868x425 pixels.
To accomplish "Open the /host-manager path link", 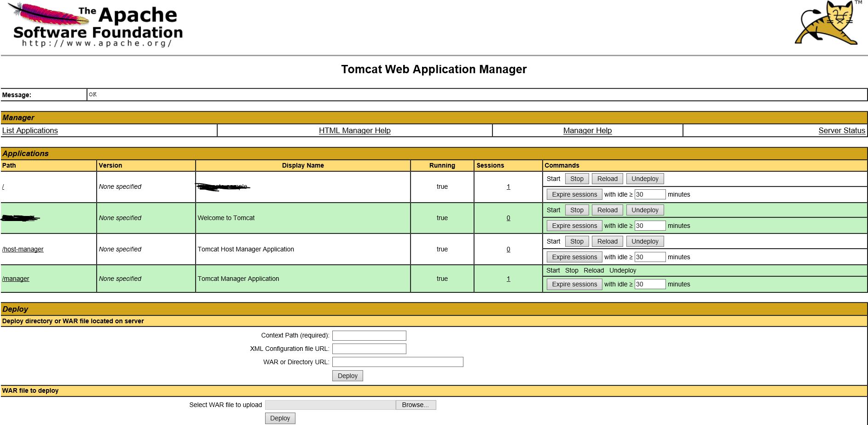I will click(23, 249).
